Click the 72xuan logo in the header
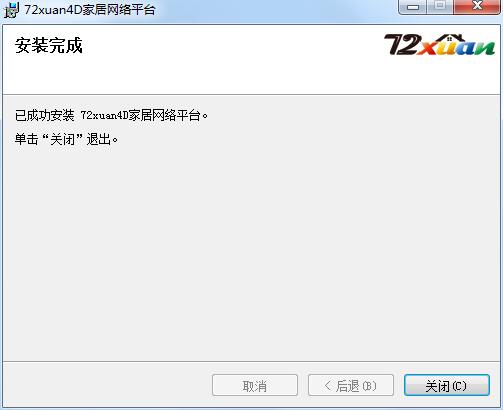The image size is (503, 410). [439, 44]
